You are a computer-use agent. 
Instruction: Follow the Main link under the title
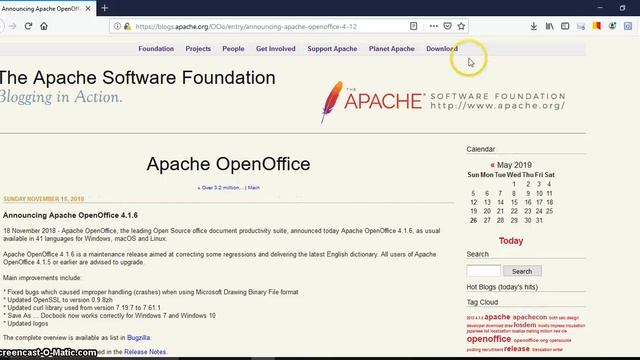pyautogui.click(x=253, y=188)
